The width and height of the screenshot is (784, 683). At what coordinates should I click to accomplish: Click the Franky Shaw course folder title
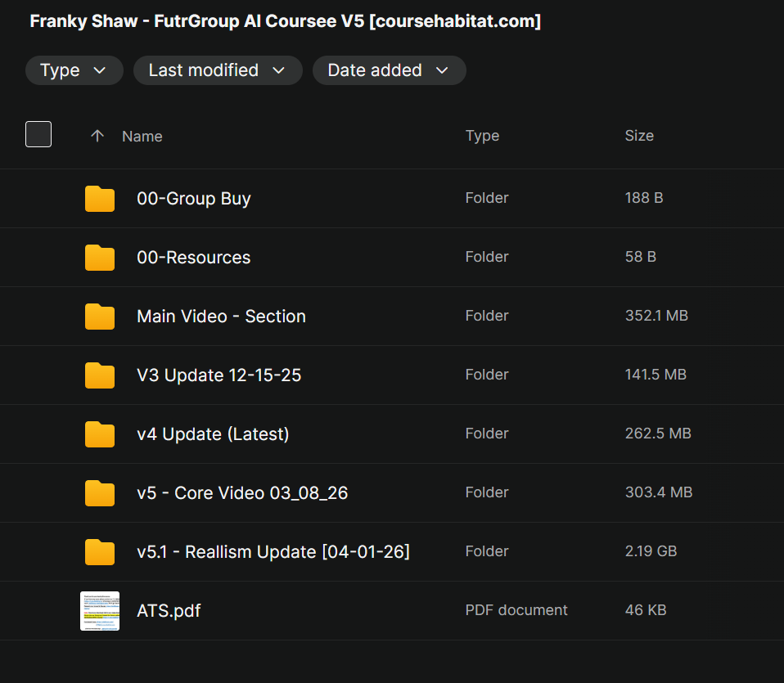(x=285, y=21)
